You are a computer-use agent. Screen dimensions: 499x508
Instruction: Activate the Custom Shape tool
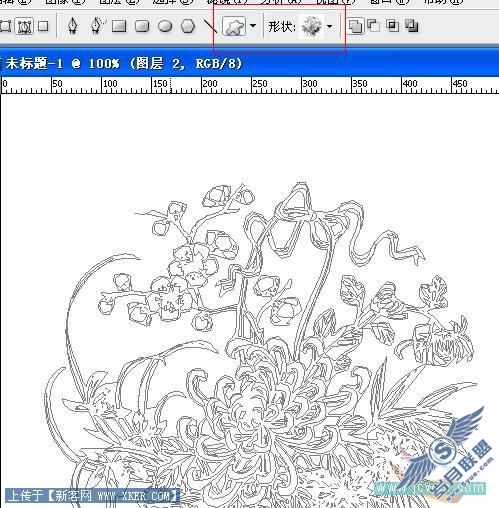click(234, 26)
